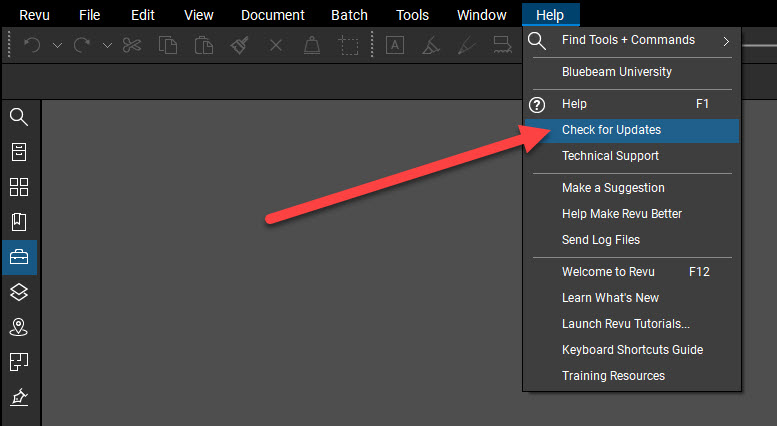
Task: Click the Cut scissors icon
Action: click(x=132, y=46)
